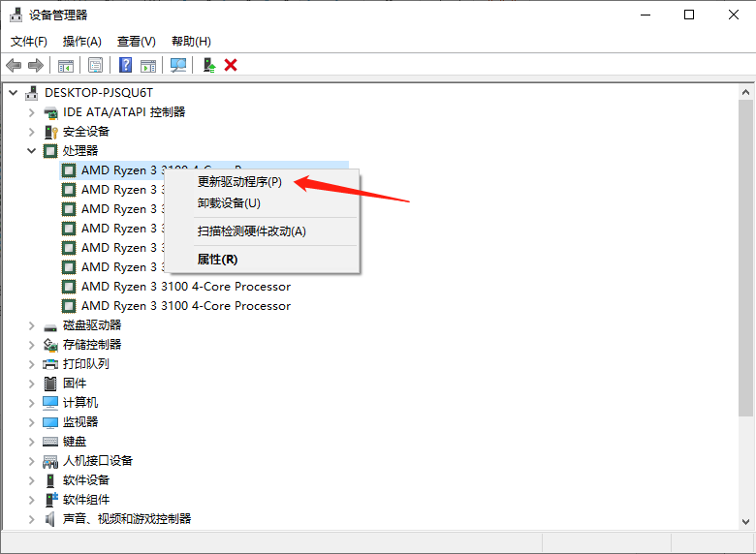Image resolution: width=756 pixels, height=554 pixels.
Task: Click the DESKTOP-PJSQU6T computer icon
Action: point(31,92)
